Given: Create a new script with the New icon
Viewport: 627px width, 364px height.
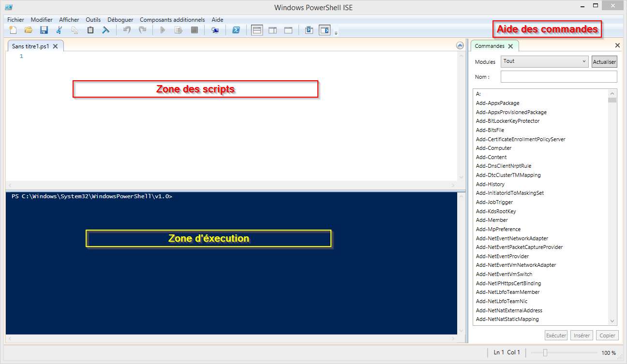Looking at the screenshot, I should [13, 30].
